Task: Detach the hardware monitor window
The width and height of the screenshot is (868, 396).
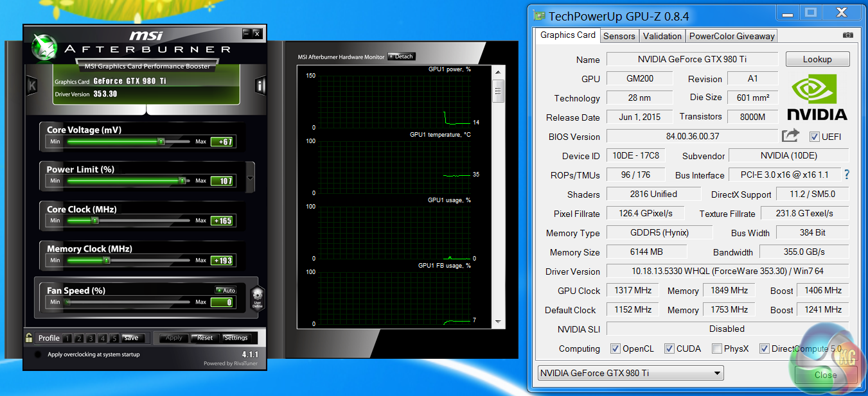Action: tap(402, 56)
